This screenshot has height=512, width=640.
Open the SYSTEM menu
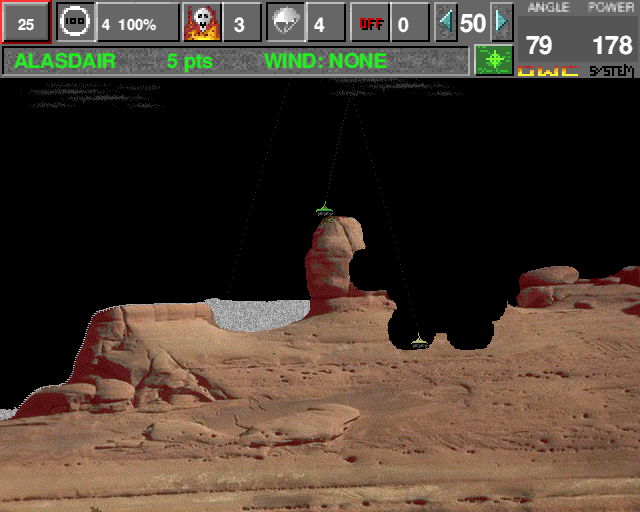611,71
